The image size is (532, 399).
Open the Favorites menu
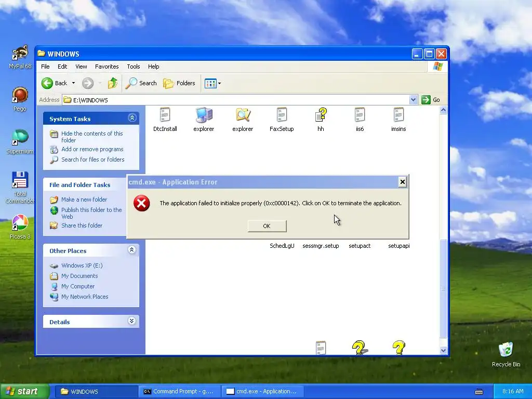pos(107,66)
